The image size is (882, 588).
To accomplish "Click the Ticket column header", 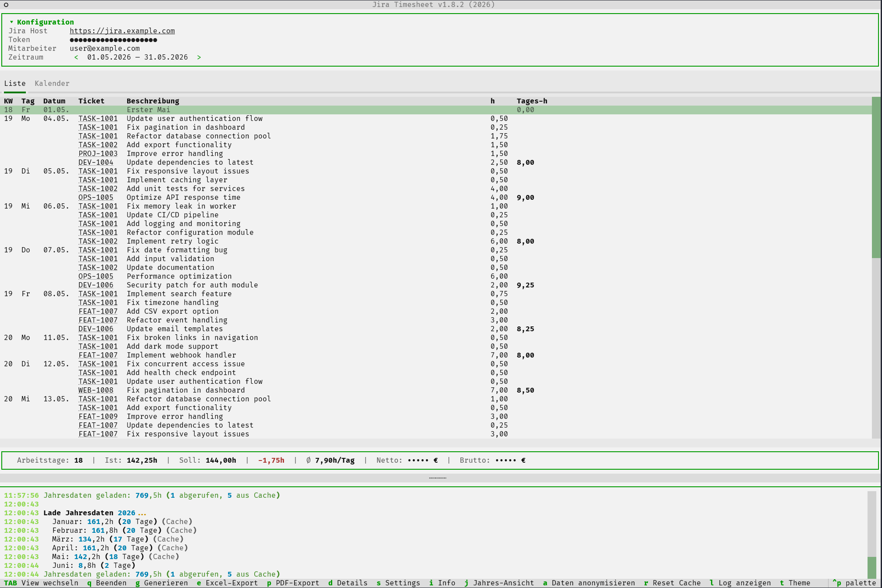I will tap(92, 101).
